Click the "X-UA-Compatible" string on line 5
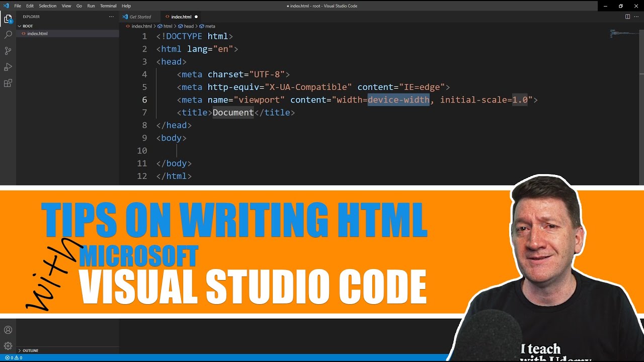 pos(308,87)
